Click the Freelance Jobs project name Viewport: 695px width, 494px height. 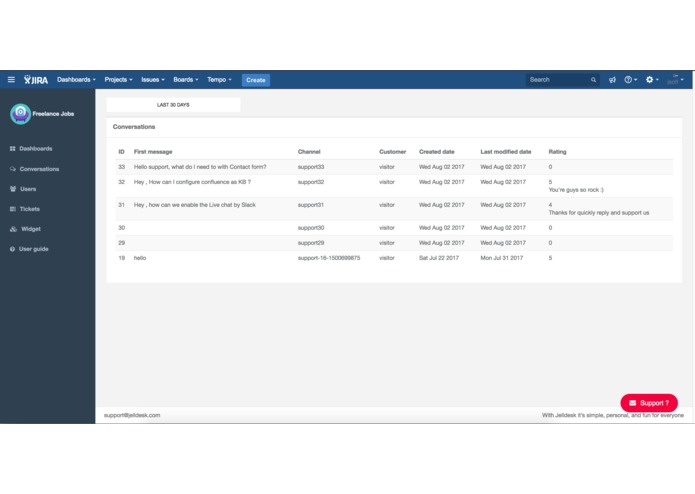(x=53, y=114)
